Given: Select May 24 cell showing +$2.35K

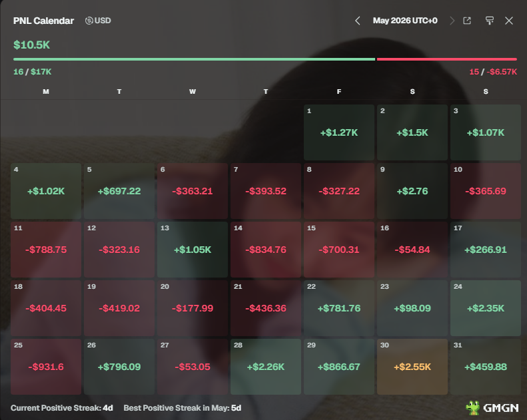Looking at the screenshot, I should (485, 308).
